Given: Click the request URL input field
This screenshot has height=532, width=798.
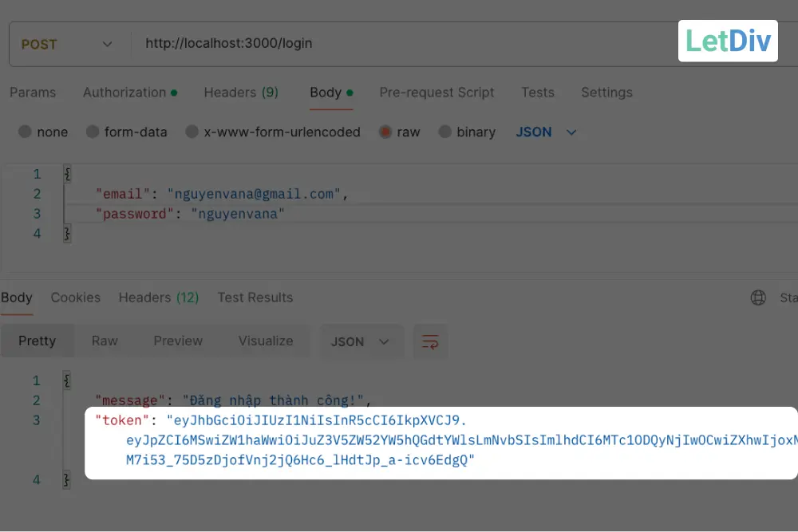Looking at the screenshot, I should coord(399,44).
